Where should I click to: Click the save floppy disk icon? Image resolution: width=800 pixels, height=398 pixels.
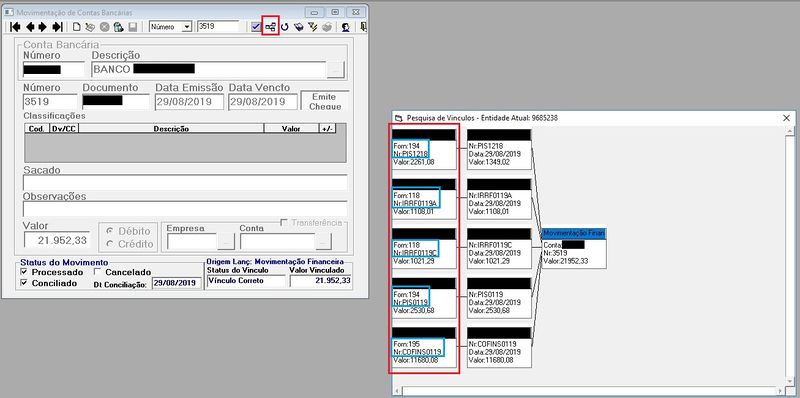(133, 27)
